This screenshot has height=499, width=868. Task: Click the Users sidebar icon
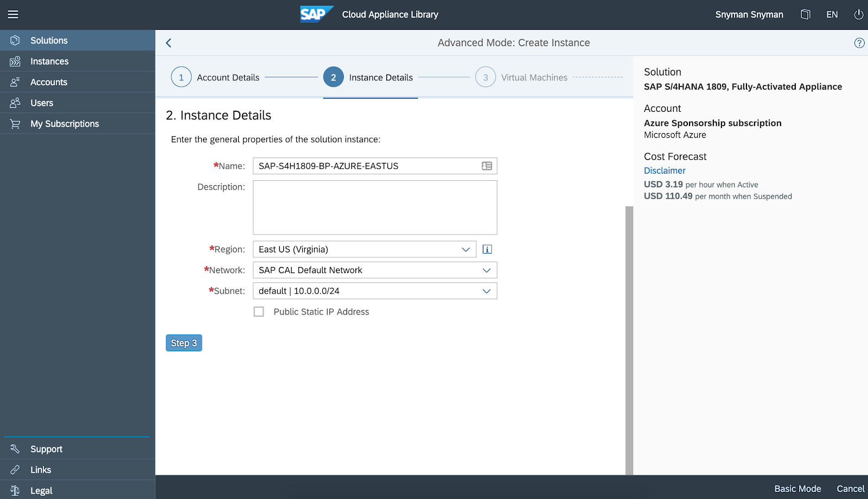tap(15, 103)
